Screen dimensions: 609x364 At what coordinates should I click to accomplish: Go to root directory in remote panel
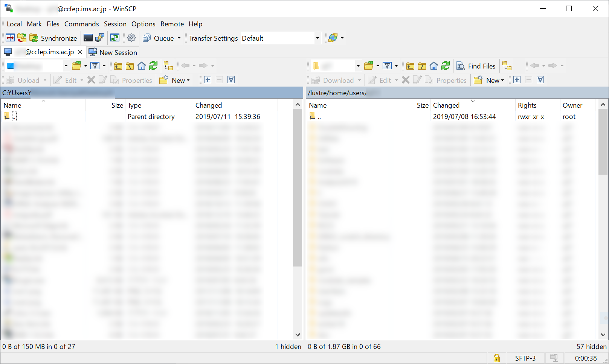point(422,66)
